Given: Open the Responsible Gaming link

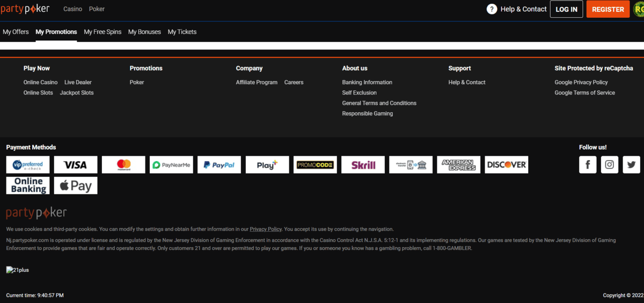Looking at the screenshot, I should click(x=368, y=113).
